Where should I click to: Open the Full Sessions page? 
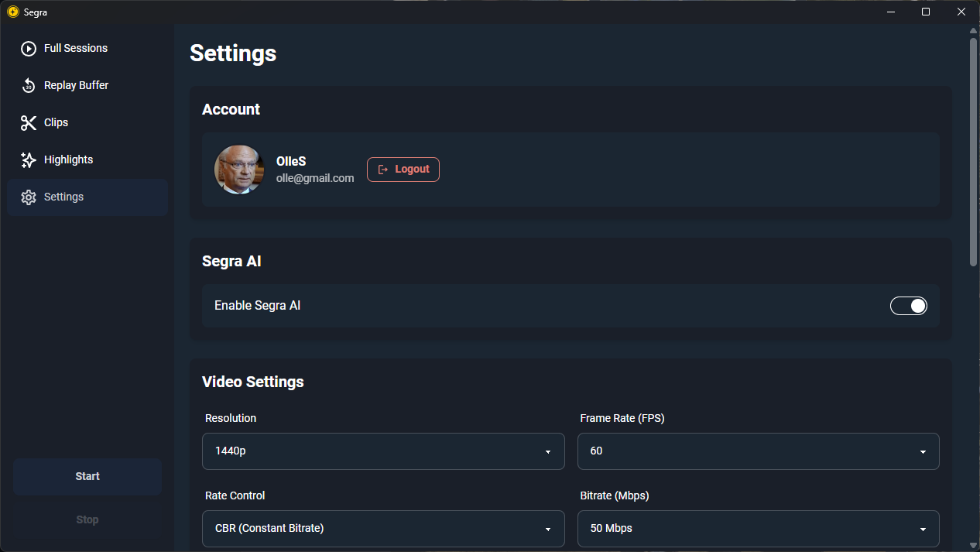click(87, 48)
